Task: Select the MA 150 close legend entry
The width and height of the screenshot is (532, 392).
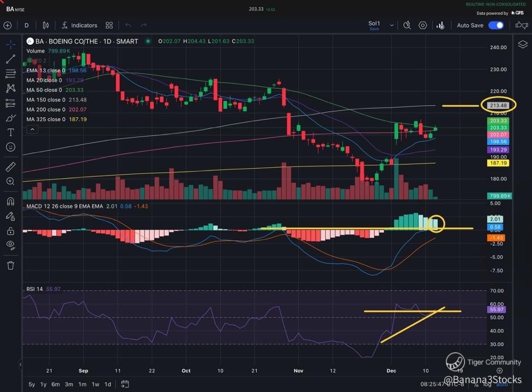Action: click(56, 100)
